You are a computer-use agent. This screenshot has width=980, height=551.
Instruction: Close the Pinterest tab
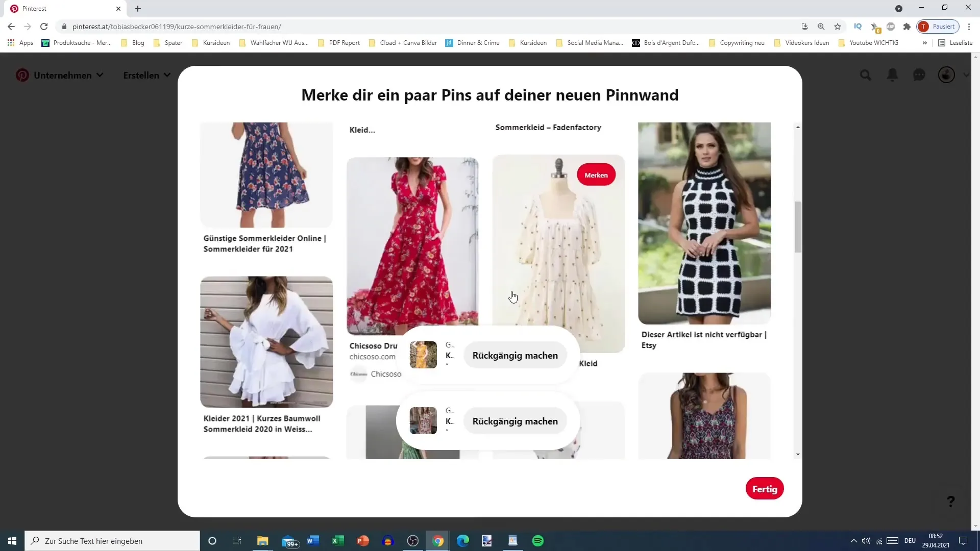118,9
